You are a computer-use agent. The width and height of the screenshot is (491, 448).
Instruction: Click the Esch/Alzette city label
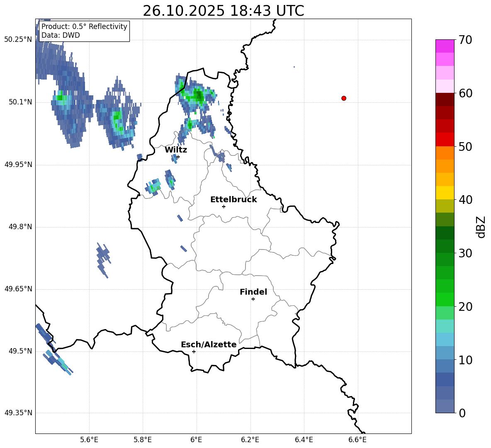pyautogui.click(x=209, y=345)
